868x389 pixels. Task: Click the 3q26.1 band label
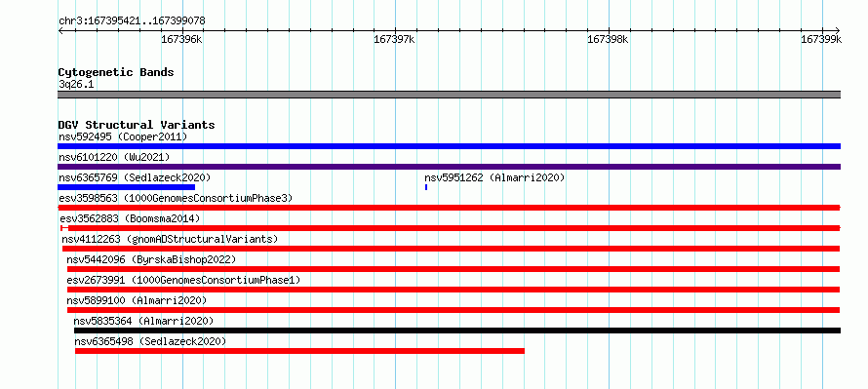point(76,84)
